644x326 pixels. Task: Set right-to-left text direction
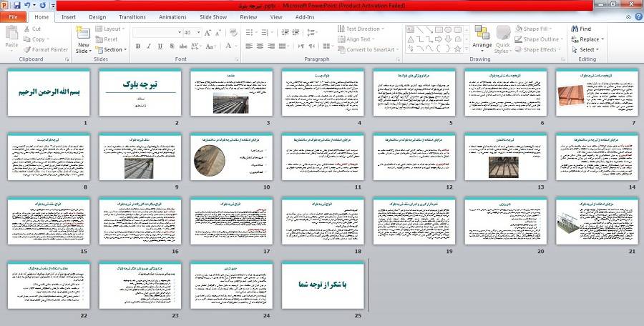pos(312,46)
